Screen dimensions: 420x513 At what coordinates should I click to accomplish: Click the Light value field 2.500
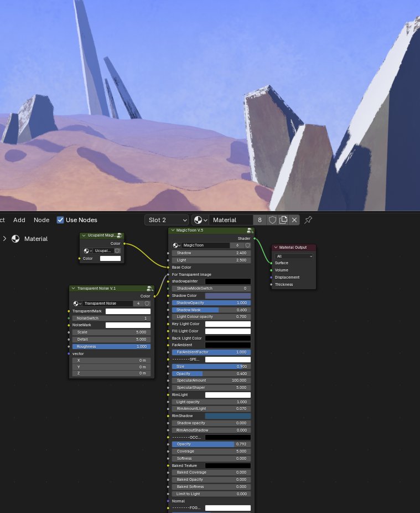coord(211,260)
